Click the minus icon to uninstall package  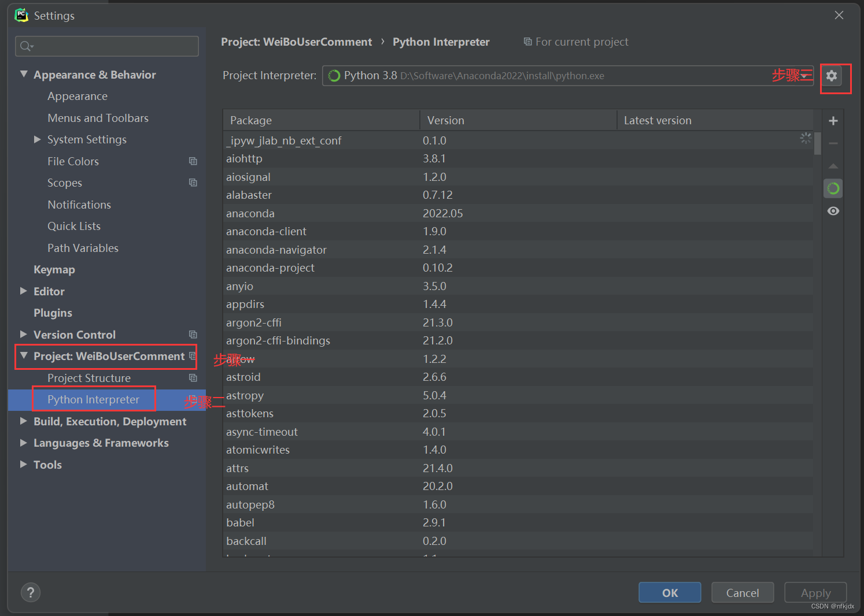pos(833,143)
